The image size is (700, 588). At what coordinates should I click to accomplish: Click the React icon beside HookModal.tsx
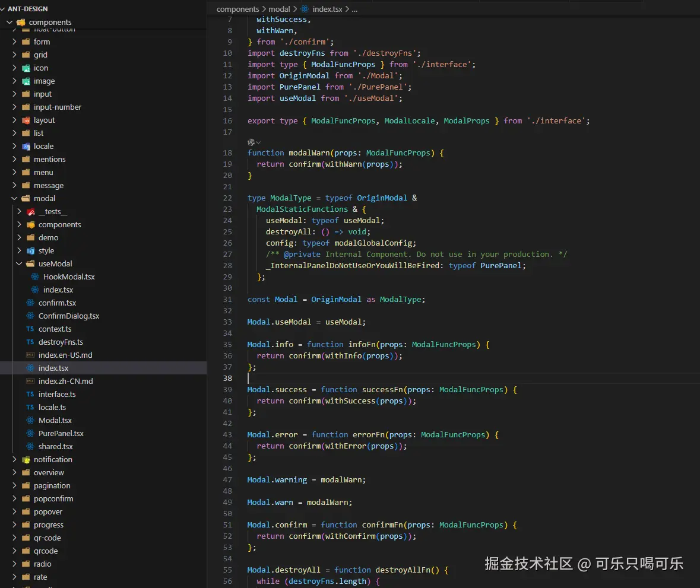pyautogui.click(x=35, y=276)
